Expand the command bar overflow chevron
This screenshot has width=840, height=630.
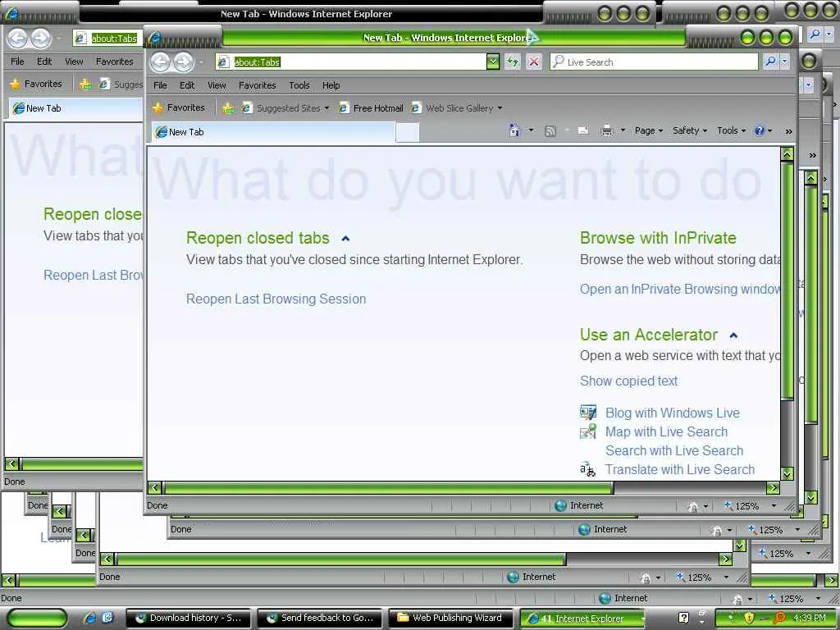788,131
